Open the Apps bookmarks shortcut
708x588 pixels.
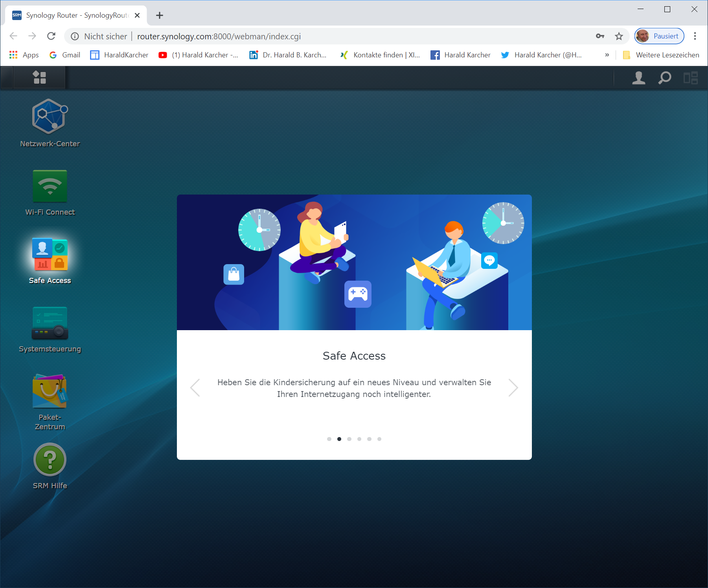click(x=24, y=55)
